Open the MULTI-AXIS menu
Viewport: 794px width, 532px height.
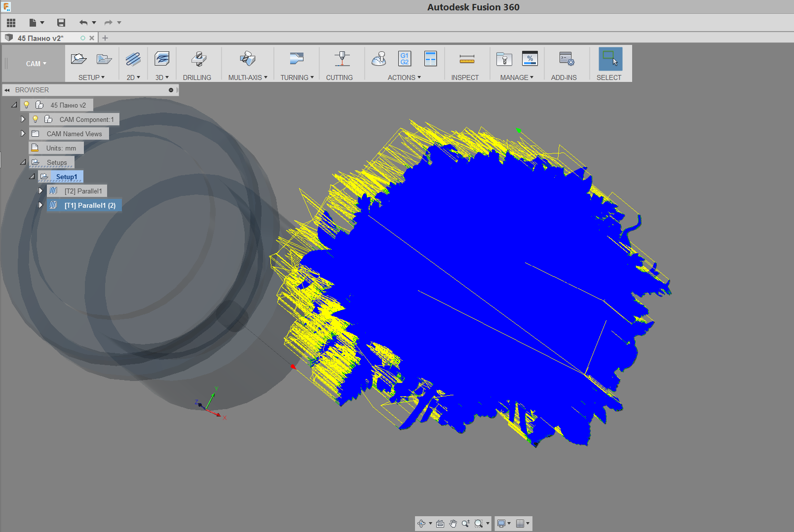(248, 77)
